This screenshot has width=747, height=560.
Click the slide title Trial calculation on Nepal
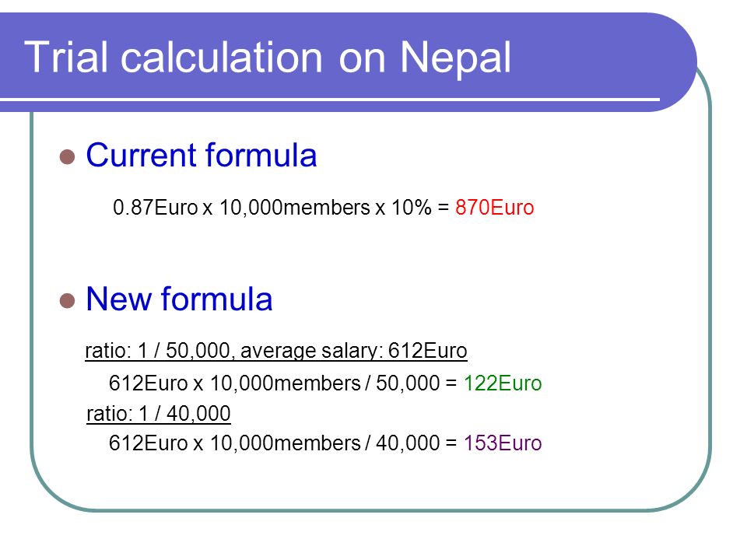tap(267, 58)
